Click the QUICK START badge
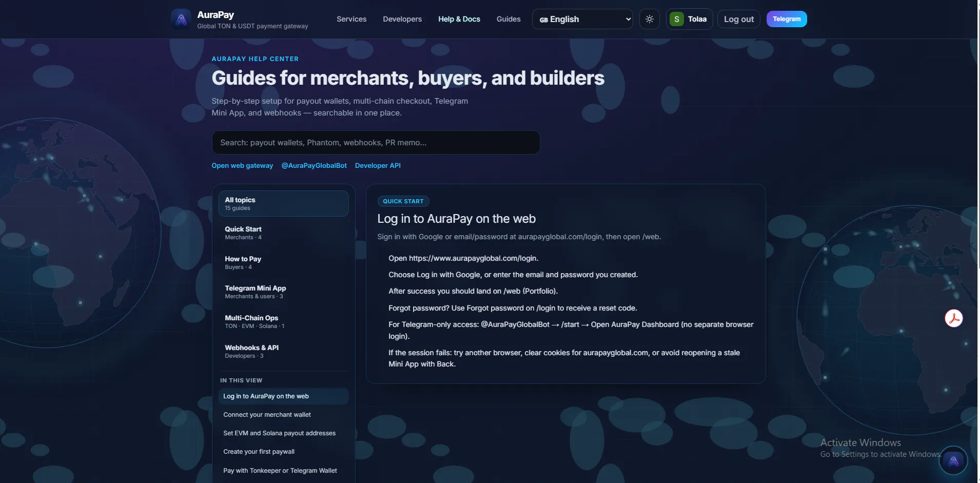The image size is (980, 483). (403, 201)
